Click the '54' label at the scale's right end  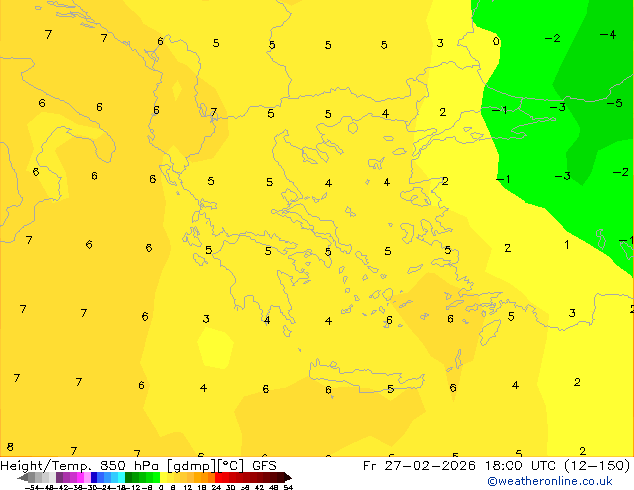point(288,488)
